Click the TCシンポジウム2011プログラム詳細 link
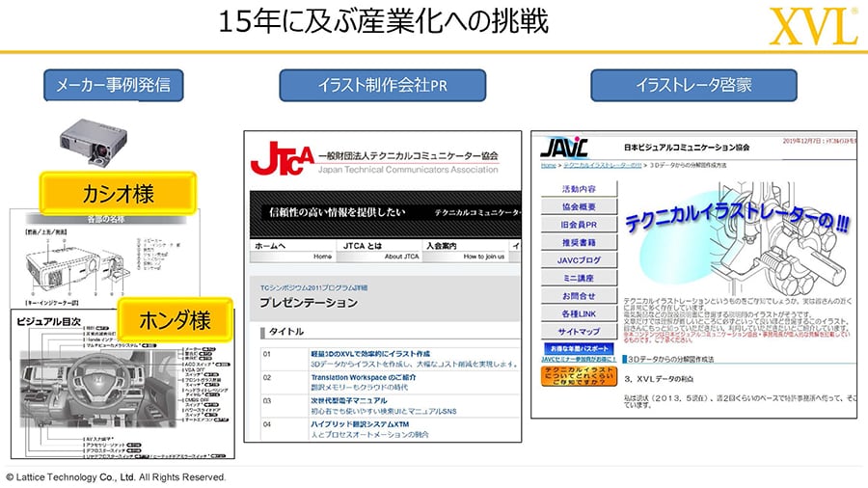Viewport: 868px width, 488px height. click(313, 287)
